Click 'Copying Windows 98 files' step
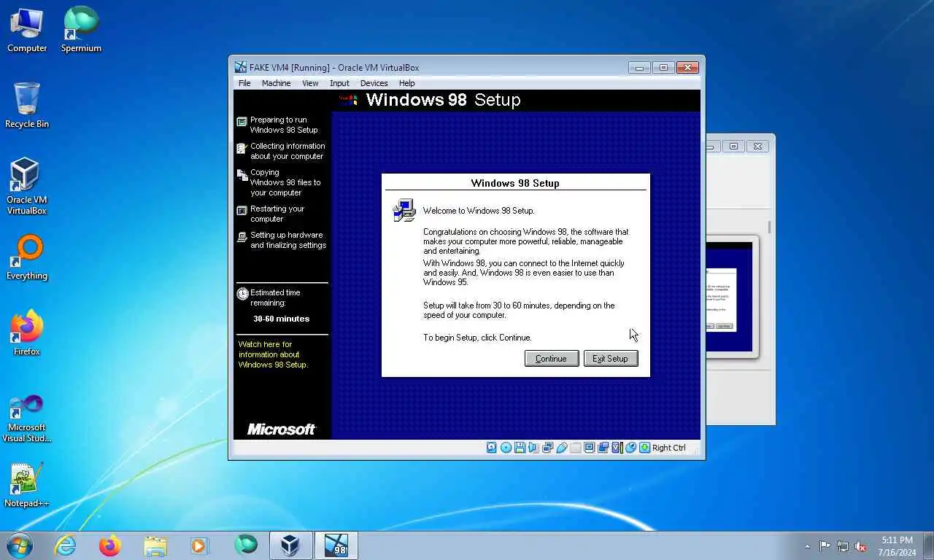 285,182
